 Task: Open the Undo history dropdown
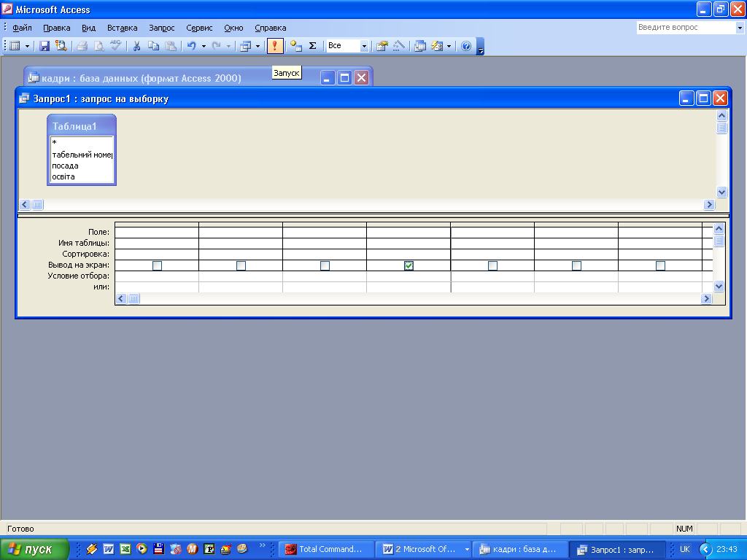[x=204, y=46]
